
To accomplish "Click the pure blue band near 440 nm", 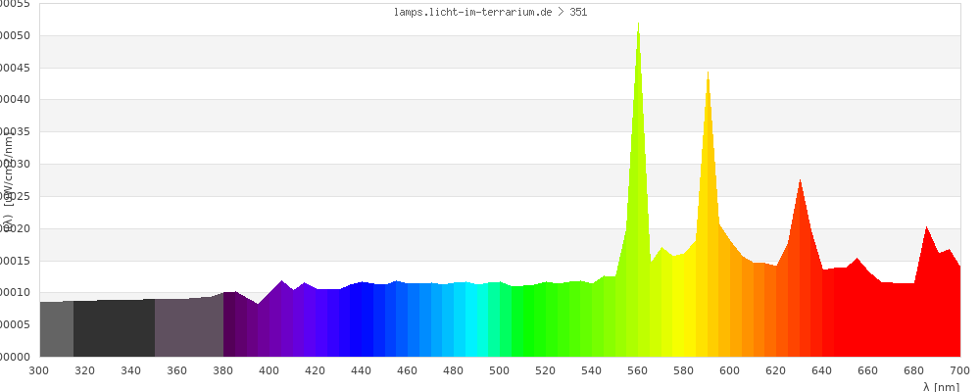I will click(x=362, y=321).
